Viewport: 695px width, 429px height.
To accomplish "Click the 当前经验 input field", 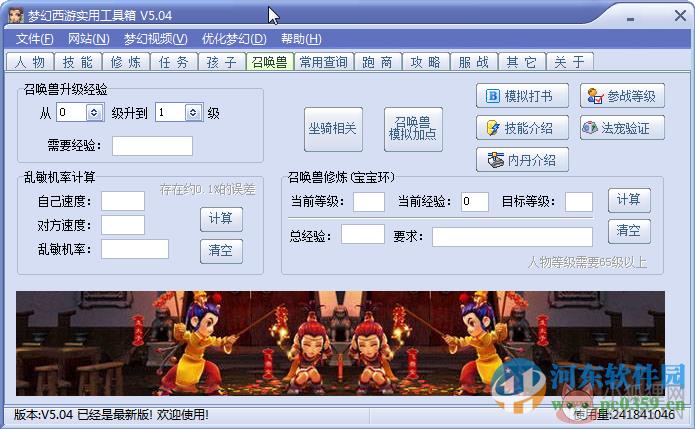I will click(x=475, y=202).
